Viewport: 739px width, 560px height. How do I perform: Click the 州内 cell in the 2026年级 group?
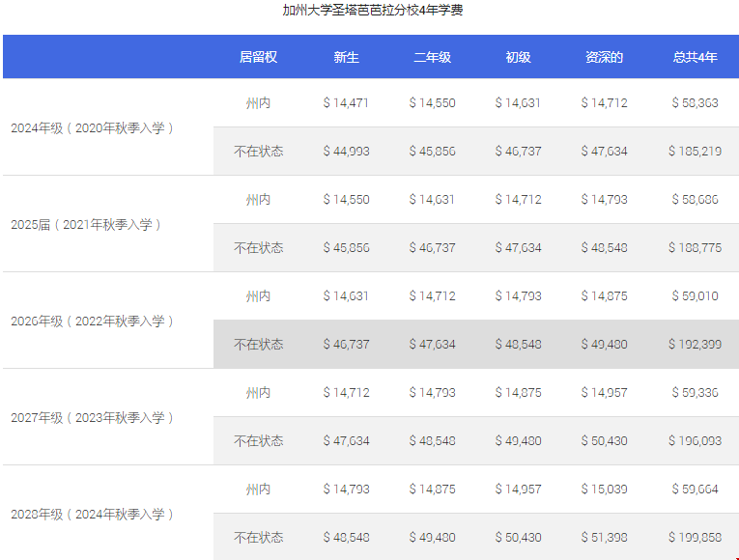(x=258, y=295)
